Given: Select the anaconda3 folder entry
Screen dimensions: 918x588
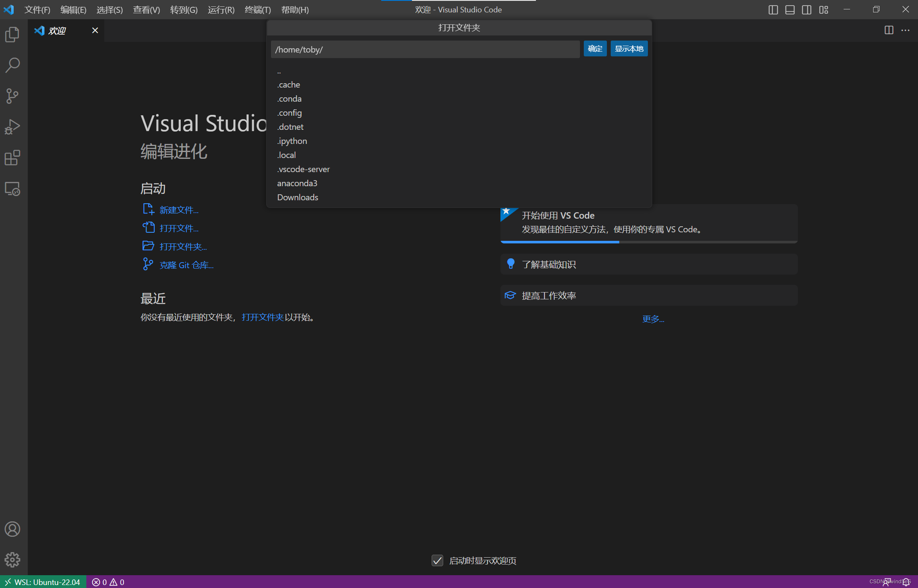Looking at the screenshot, I should [x=459, y=183].
